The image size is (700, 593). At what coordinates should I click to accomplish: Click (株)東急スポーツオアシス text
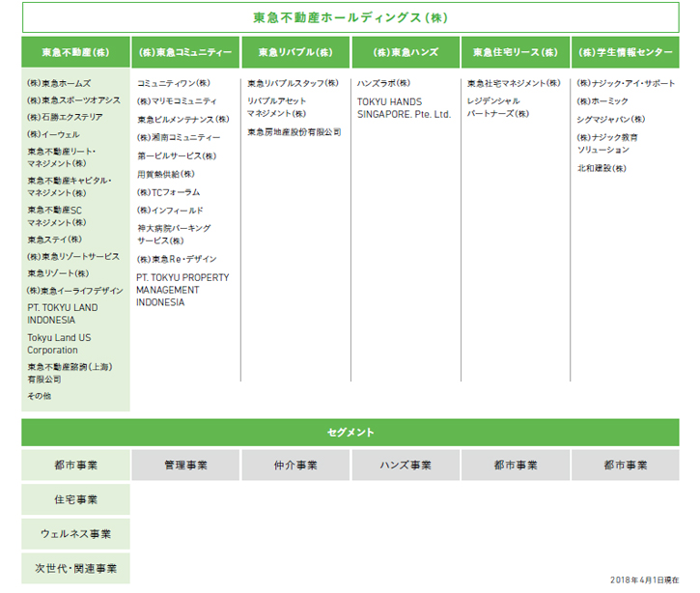pyautogui.click(x=73, y=100)
